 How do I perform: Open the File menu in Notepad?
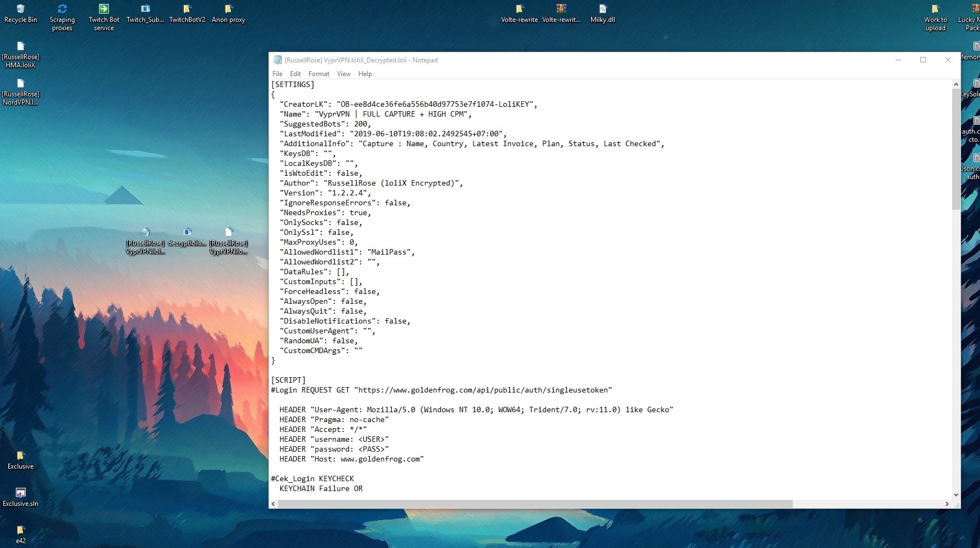click(x=277, y=74)
